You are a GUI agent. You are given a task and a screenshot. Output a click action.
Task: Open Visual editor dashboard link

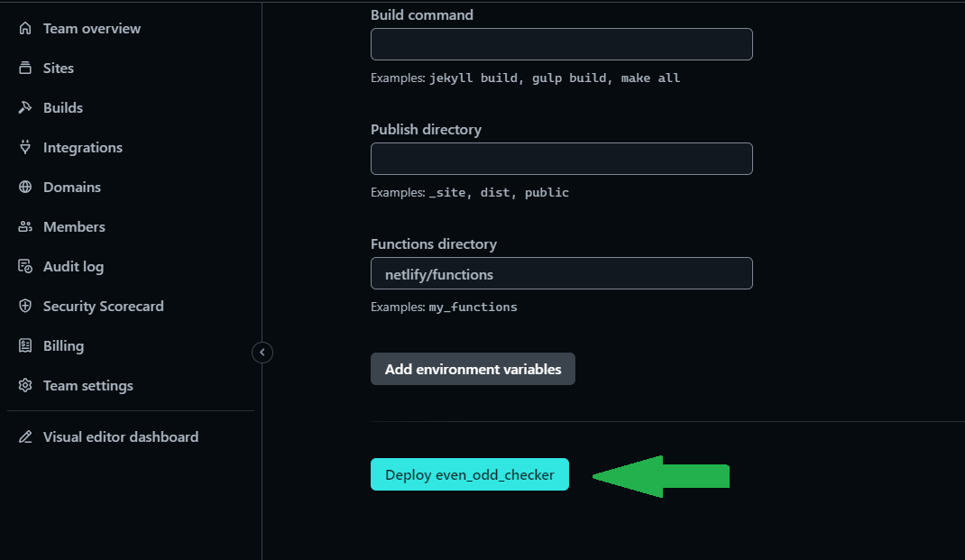pyautogui.click(x=121, y=437)
